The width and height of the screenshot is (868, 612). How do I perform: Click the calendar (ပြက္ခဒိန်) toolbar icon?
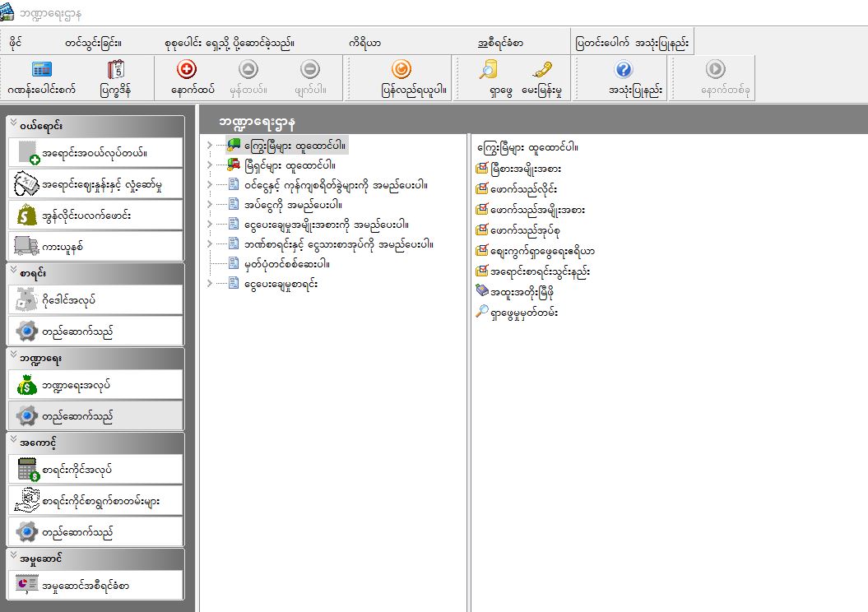pos(116,71)
